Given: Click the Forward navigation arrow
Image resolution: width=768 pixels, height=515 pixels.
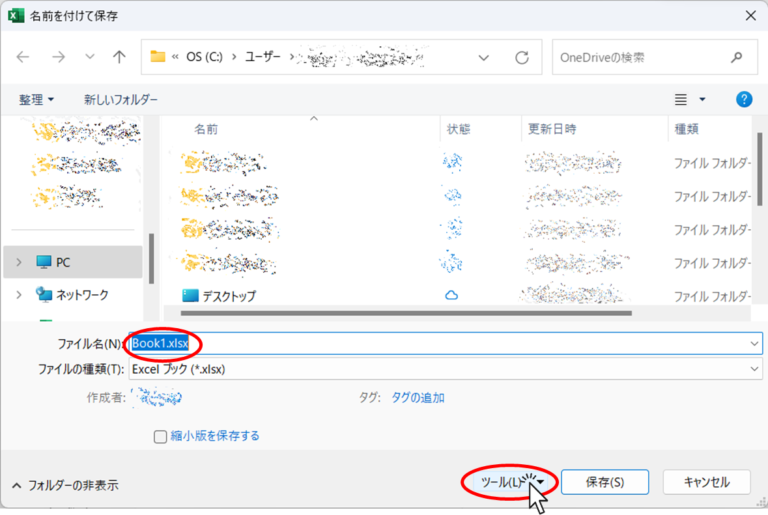Looking at the screenshot, I should point(59,57).
